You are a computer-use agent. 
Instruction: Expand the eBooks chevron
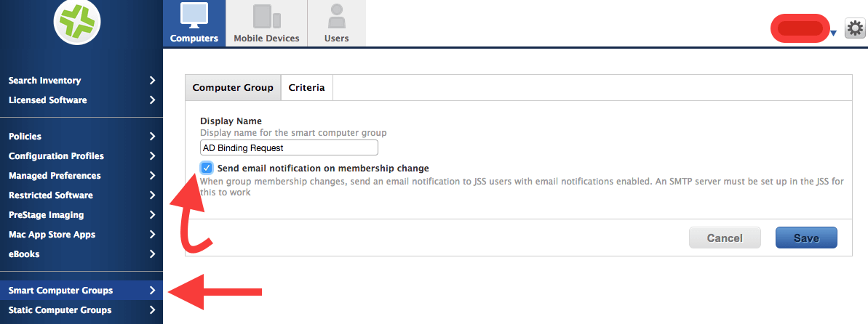pyautogui.click(x=152, y=254)
